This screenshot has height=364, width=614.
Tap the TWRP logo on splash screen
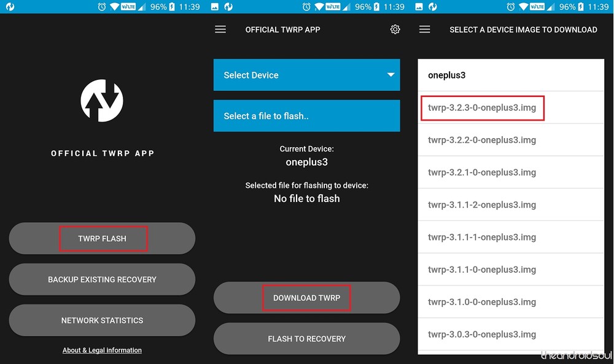pos(102,101)
